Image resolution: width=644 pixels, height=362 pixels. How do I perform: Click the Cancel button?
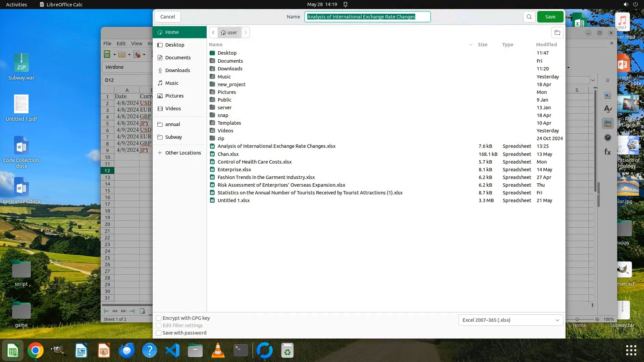167,17
